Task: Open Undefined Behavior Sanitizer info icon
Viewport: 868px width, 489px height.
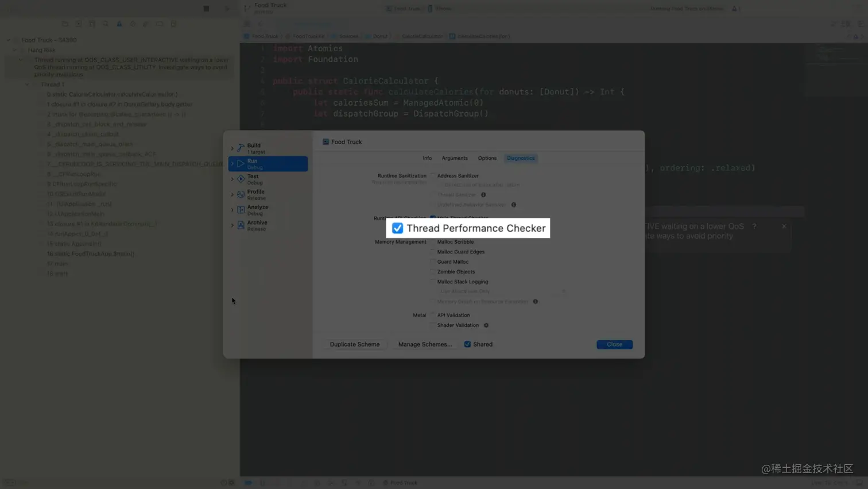Action: (x=514, y=205)
